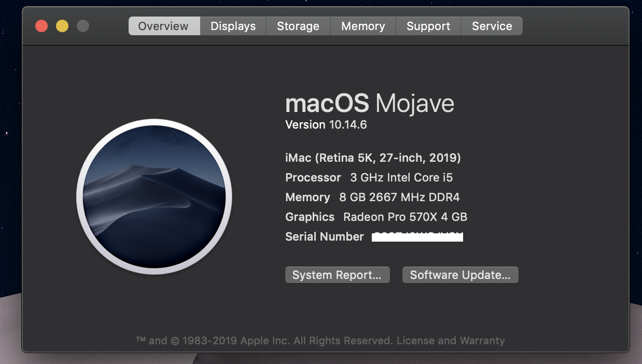
Task: Open the Service tab
Action: coord(492,26)
